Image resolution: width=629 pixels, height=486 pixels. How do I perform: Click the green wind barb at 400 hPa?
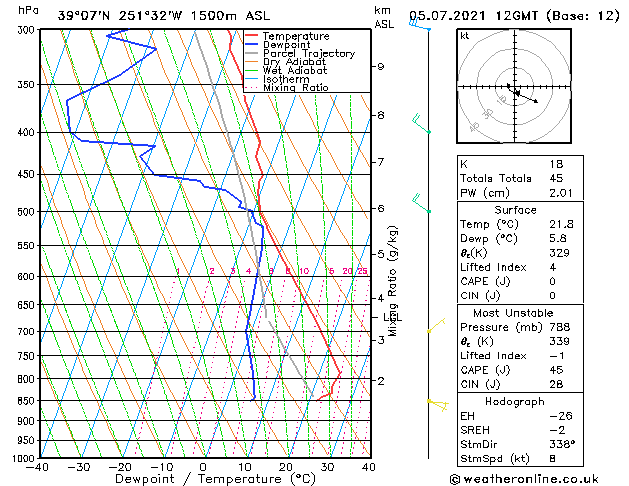tap(421, 124)
